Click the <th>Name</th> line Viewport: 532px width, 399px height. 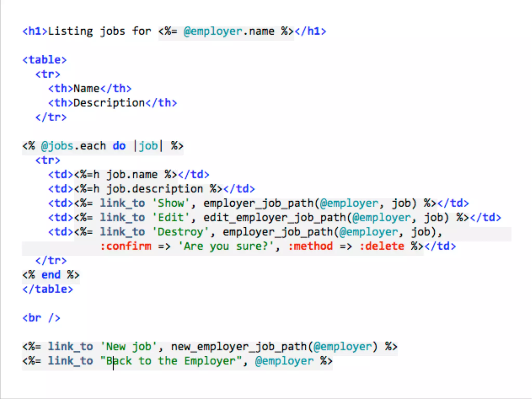tap(90, 89)
